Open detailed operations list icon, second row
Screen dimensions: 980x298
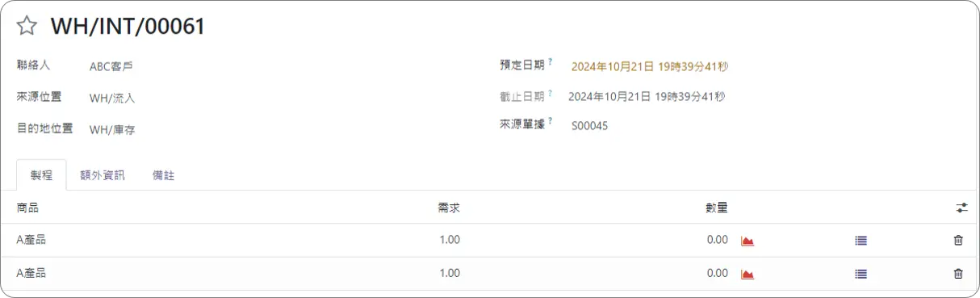861,274
